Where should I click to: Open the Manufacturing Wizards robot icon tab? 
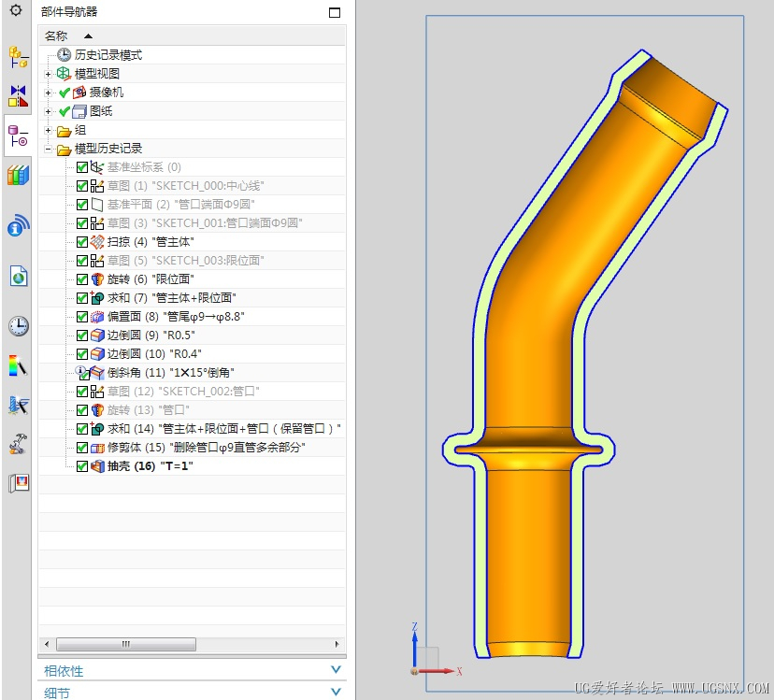coord(19,444)
